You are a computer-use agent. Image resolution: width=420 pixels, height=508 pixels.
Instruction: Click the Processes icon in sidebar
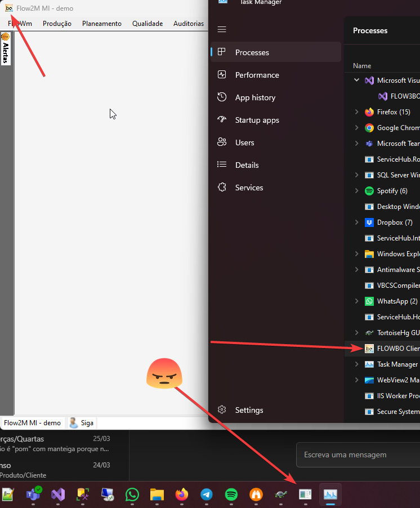click(221, 51)
